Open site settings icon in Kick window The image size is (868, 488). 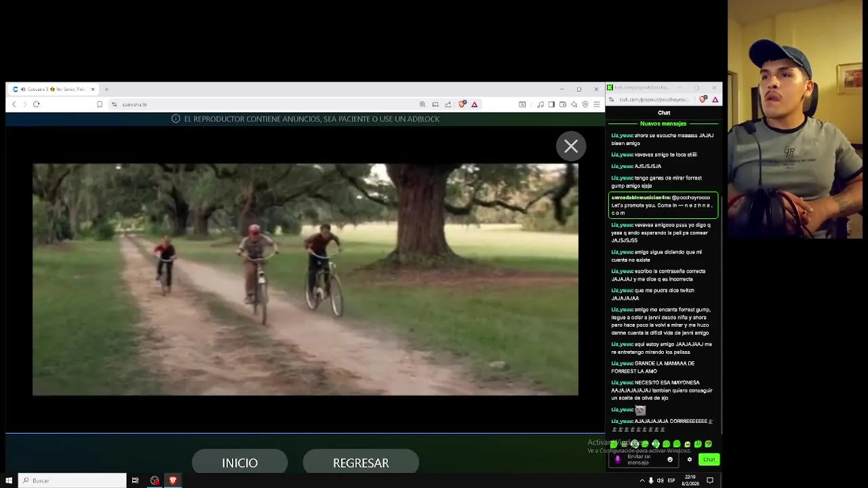tap(612, 100)
